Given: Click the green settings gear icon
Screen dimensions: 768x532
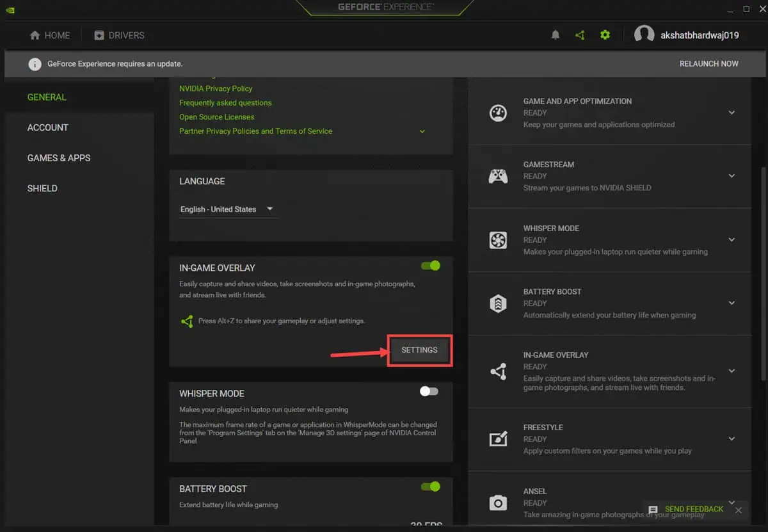Looking at the screenshot, I should pos(605,35).
